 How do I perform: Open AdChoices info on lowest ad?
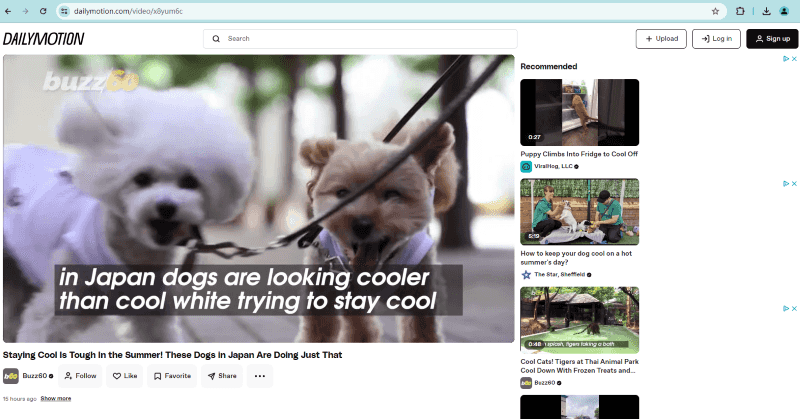tap(786, 308)
